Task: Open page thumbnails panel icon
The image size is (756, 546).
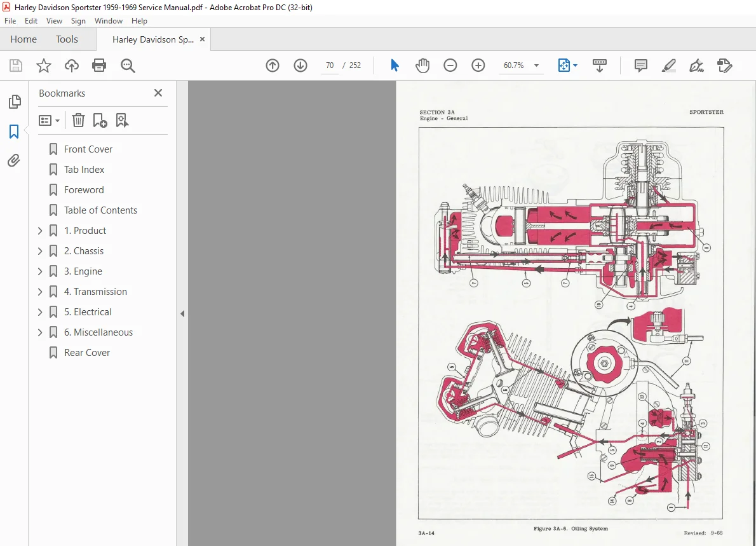Action: click(x=15, y=101)
